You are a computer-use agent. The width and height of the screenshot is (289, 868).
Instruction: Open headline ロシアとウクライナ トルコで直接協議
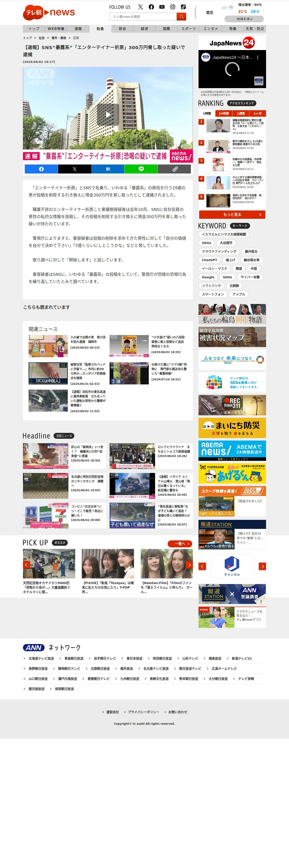pos(151,456)
